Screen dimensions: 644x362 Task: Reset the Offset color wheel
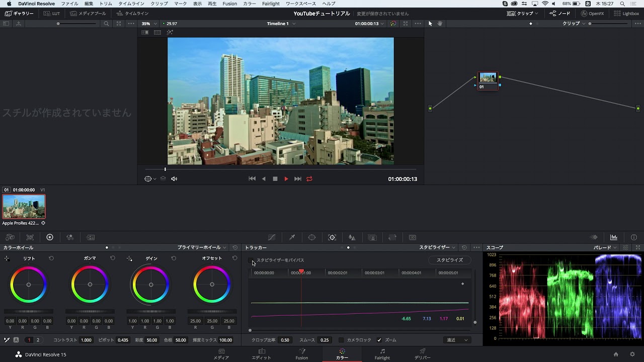coord(234,258)
